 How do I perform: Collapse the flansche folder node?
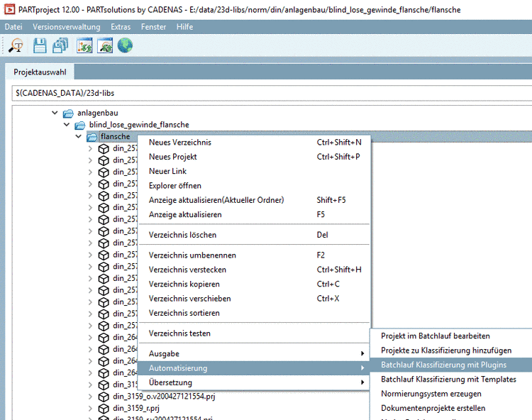click(79, 136)
